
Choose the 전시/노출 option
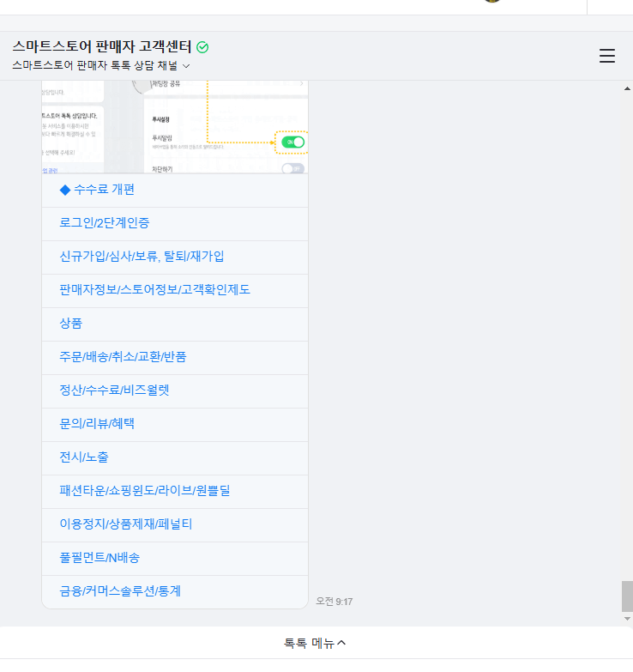(175, 458)
